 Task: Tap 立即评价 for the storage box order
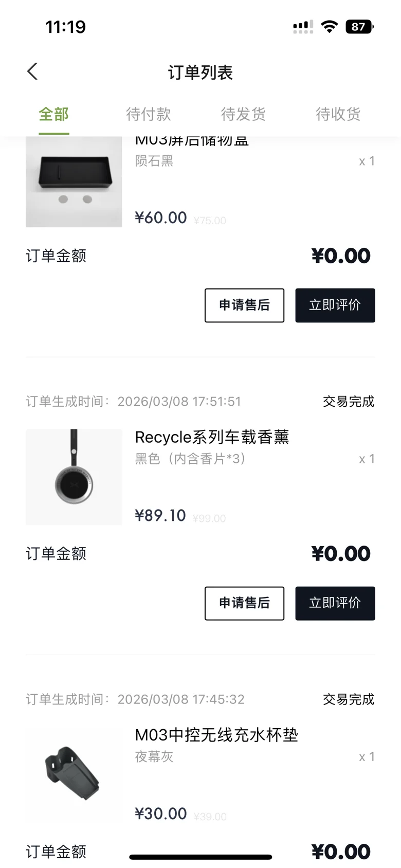pyautogui.click(x=335, y=305)
